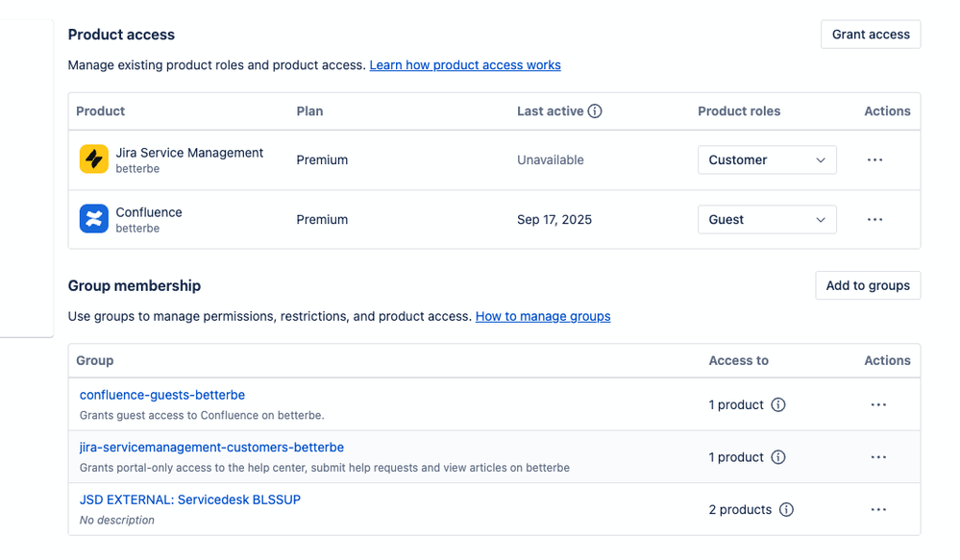This screenshot has width=960, height=560.
Task: Open actions menu for confluence-guests-betterbe group
Action: point(878,405)
